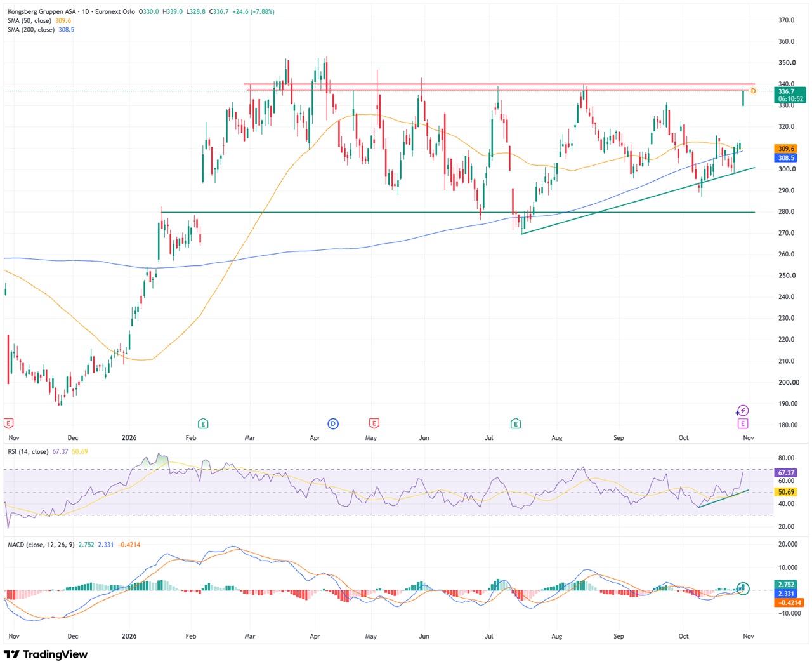The height and width of the screenshot is (664, 812).
Task: Select the green earnings marker in July
Action: (x=516, y=423)
